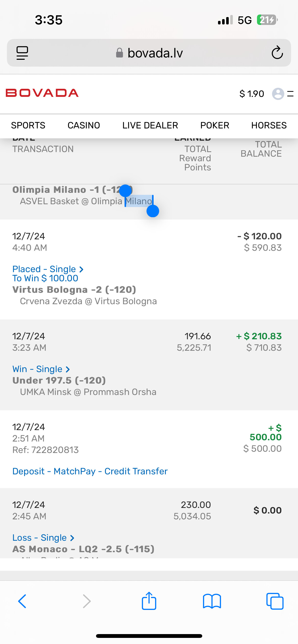The width and height of the screenshot is (298, 644).
Task: Expand the Placed - Single bet details
Action: pos(48,269)
